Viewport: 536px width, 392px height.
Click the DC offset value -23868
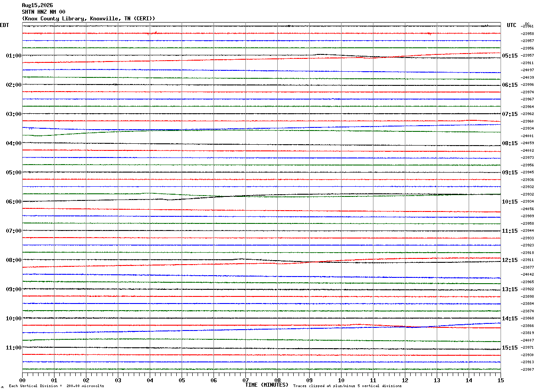pyautogui.click(x=528, y=319)
